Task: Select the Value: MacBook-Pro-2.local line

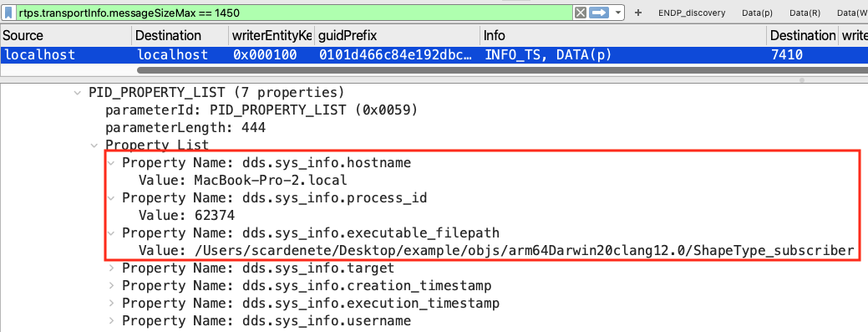Action: pos(242,180)
